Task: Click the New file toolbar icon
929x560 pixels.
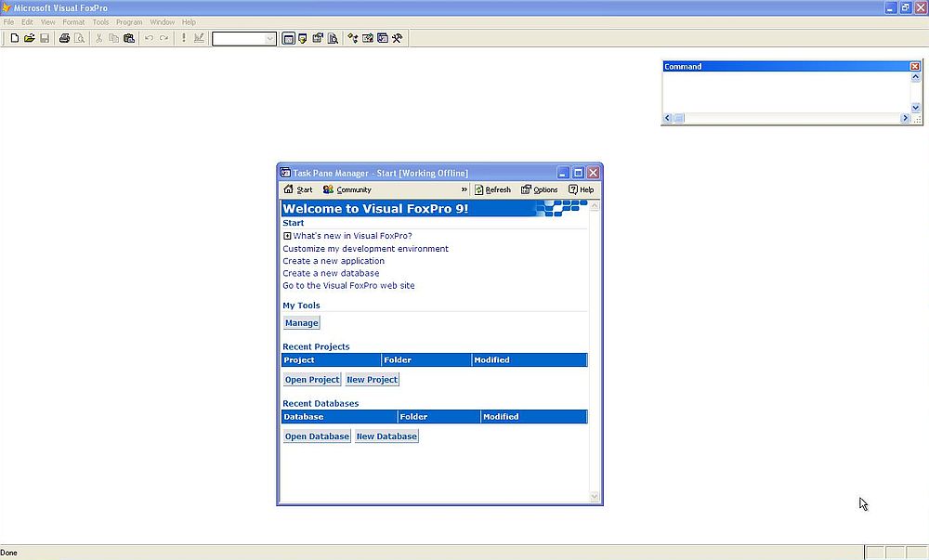Action: (x=14, y=38)
